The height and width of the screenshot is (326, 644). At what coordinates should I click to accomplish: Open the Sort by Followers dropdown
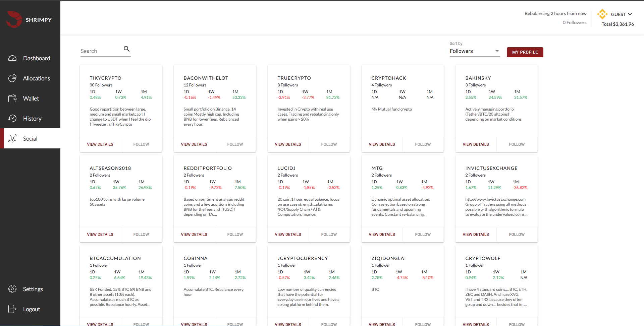click(x=474, y=51)
